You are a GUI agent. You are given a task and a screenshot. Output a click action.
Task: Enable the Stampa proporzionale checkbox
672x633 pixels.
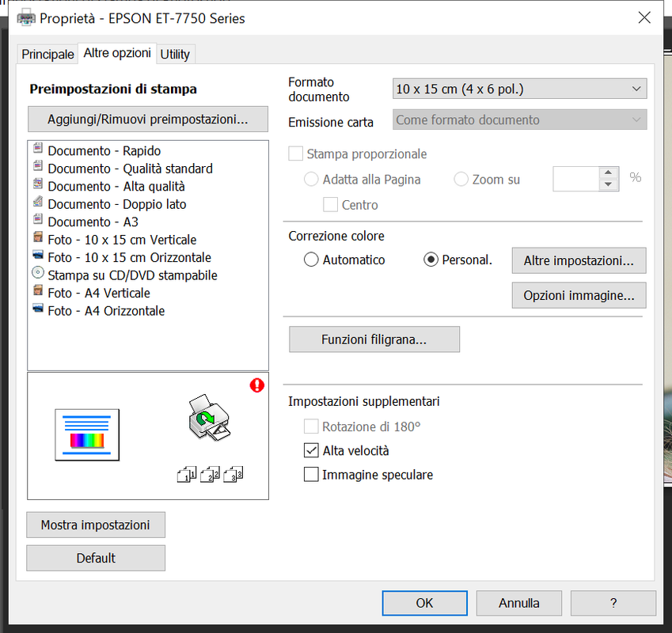tap(296, 154)
